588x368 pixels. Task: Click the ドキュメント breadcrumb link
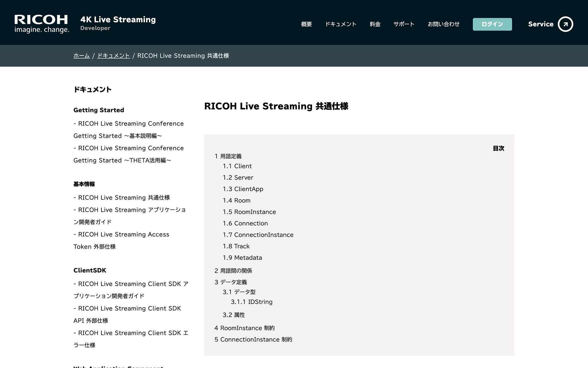(113, 56)
